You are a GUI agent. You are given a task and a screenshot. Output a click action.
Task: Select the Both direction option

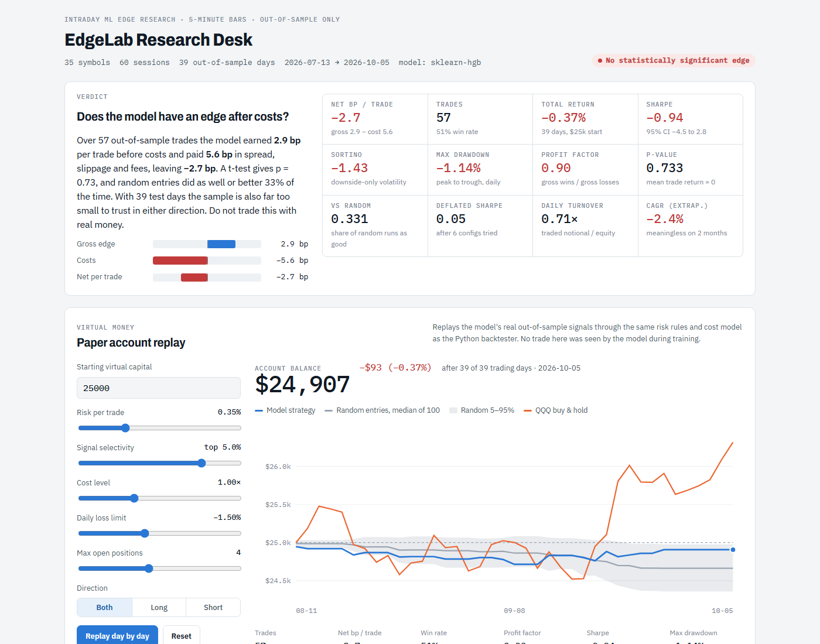104,608
